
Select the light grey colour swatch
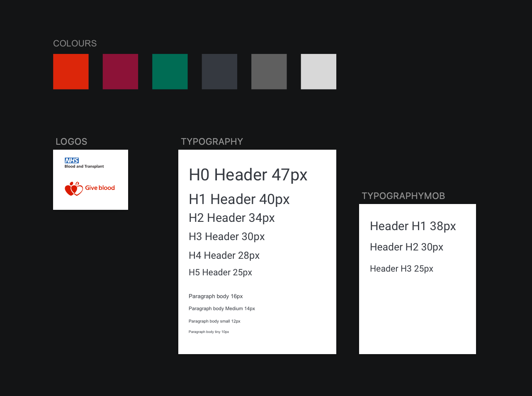pyautogui.click(x=318, y=71)
